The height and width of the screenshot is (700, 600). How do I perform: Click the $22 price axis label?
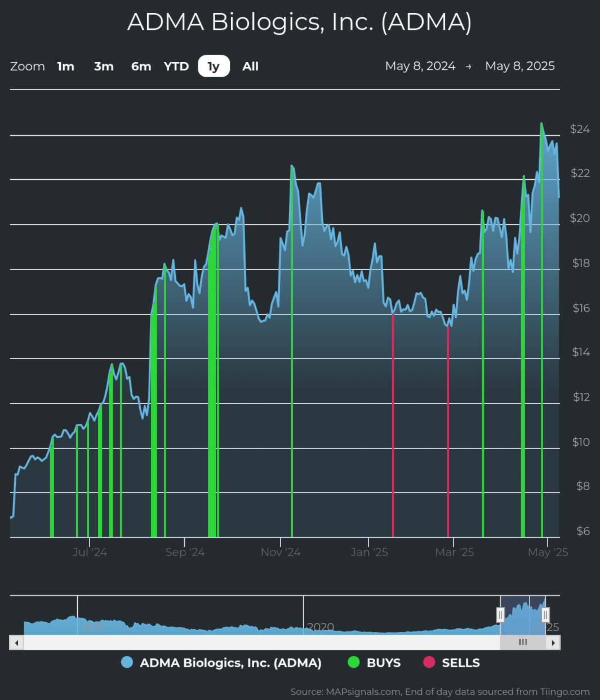[580, 173]
